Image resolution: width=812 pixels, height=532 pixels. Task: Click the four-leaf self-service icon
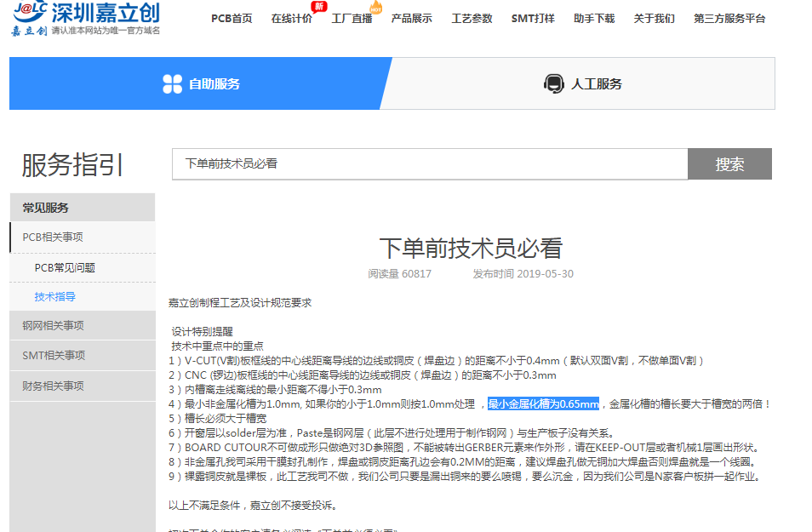tap(173, 83)
